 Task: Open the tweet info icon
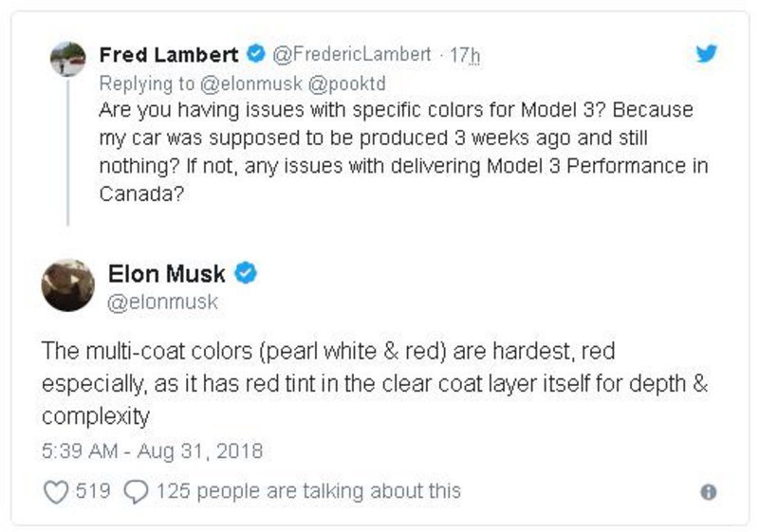click(708, 492)
